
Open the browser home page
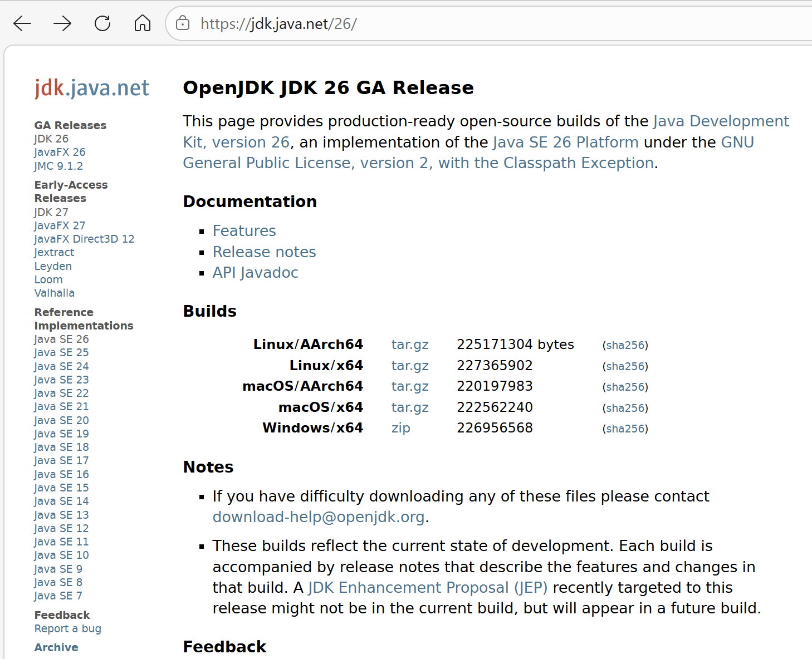tap(143, 23)
